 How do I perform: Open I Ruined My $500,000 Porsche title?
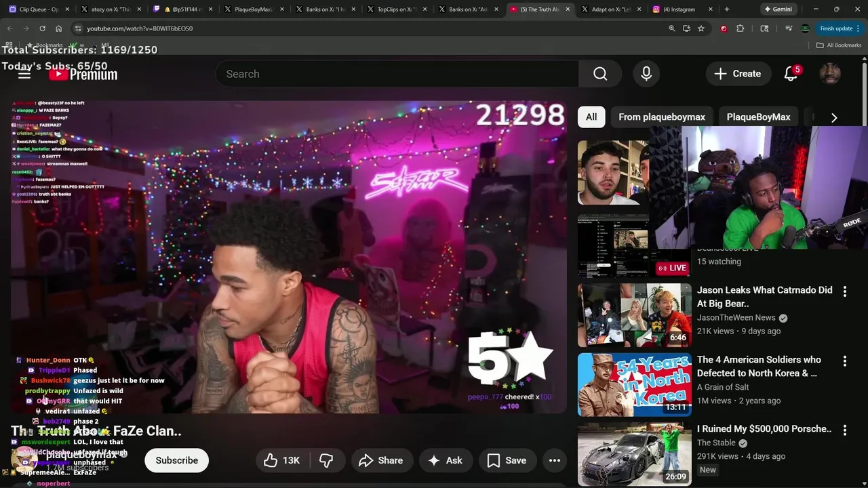[764, 429]
